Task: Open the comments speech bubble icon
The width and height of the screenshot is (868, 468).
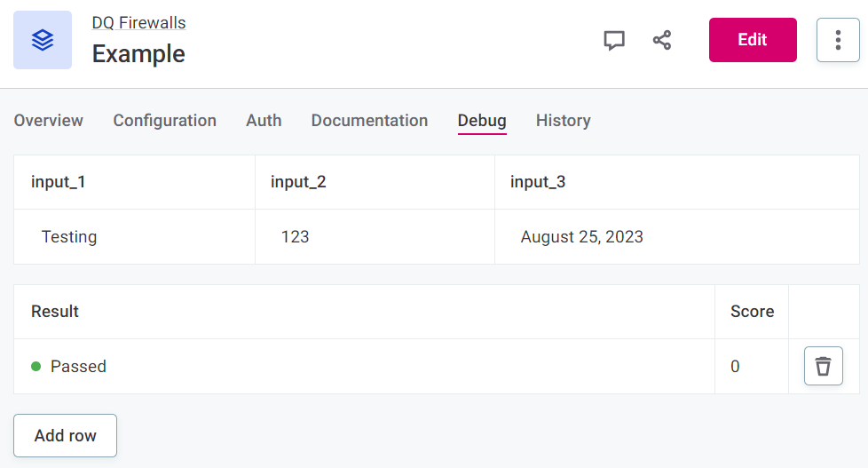Action: tap(614, 41)
